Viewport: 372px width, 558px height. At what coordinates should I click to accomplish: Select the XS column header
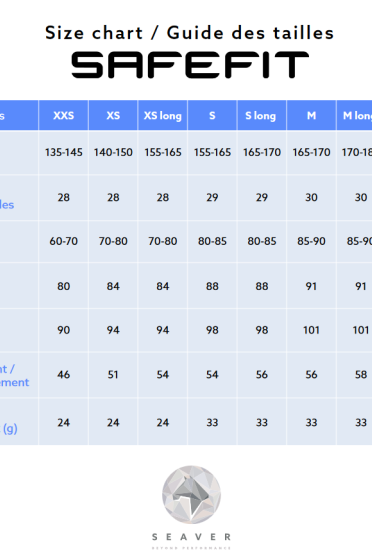coord(113,115)
